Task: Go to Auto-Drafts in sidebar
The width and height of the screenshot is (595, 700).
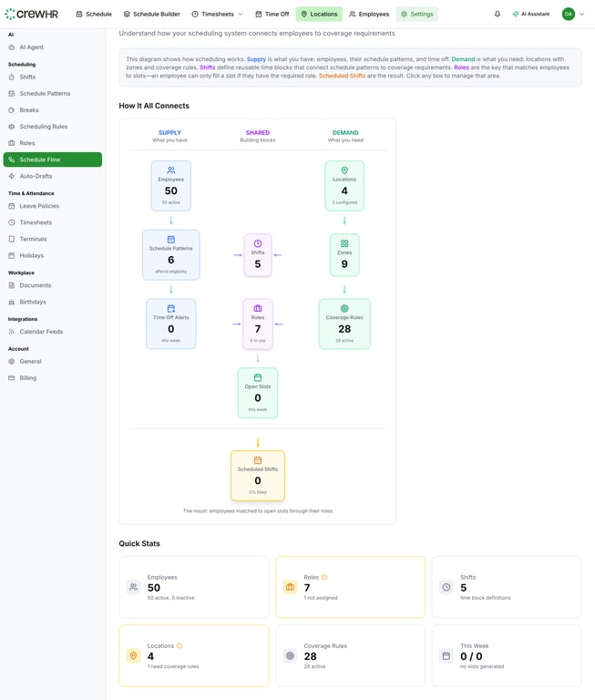Action: pyautogui.click(x=36, y=176)
